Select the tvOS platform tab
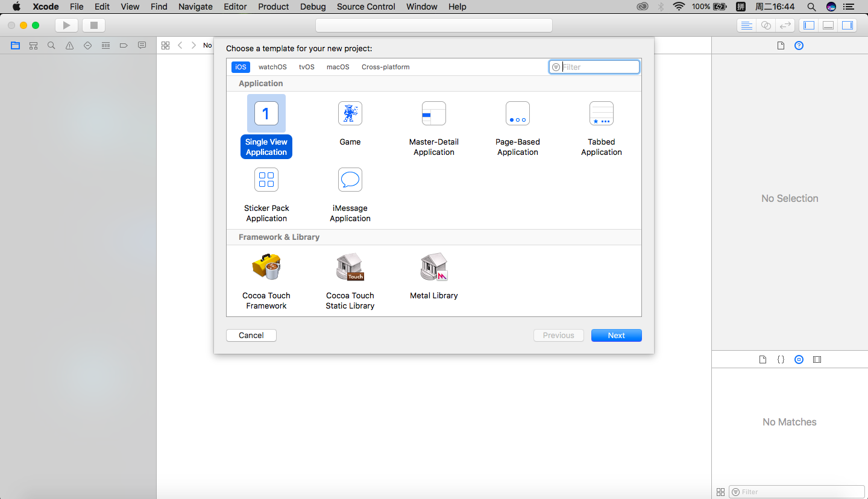Image resolution: width=868 pixels, height=499 pixels. click(307, 67)
